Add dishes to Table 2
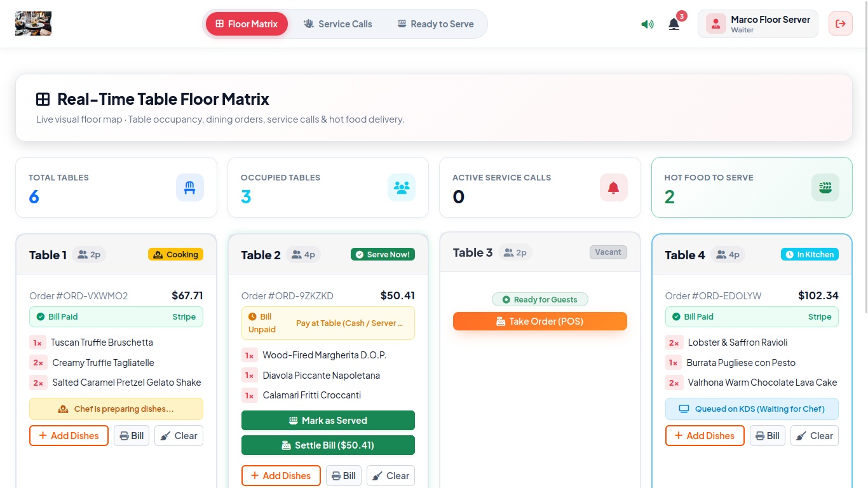Screen dimensions: 868x488 click(281, 476)
